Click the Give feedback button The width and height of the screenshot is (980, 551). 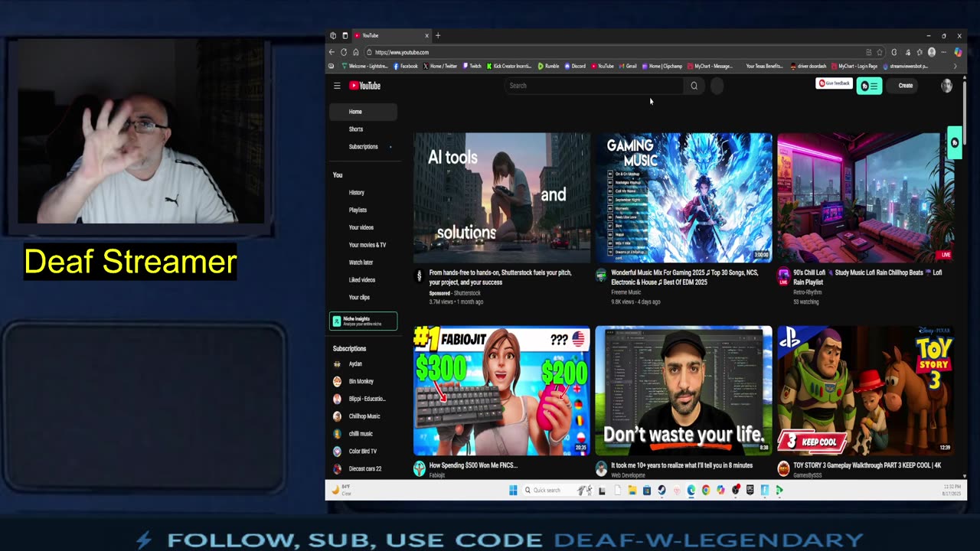click(x=834, y=83)
